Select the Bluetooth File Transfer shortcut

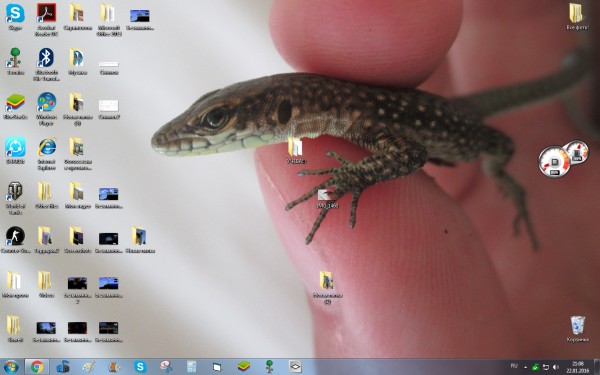pos(46,63)
